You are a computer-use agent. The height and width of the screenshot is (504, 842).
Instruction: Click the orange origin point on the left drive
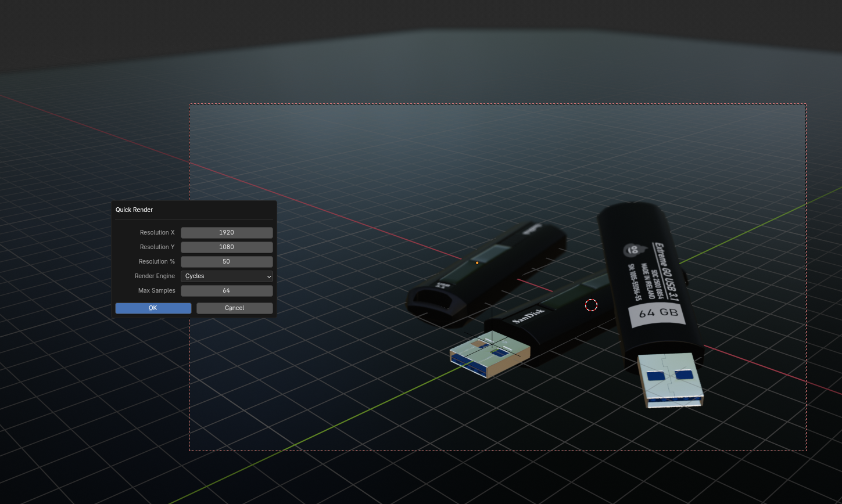pos(477,263)
